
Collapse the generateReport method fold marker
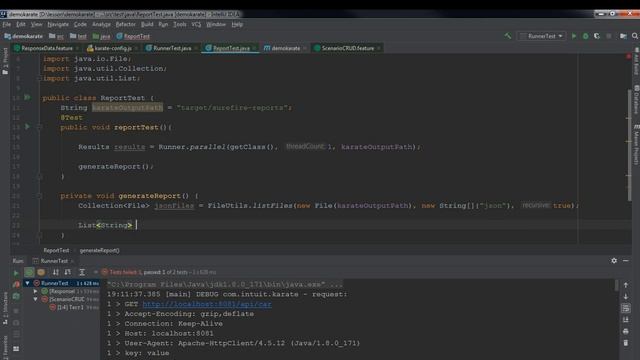[x=40, y=196]
